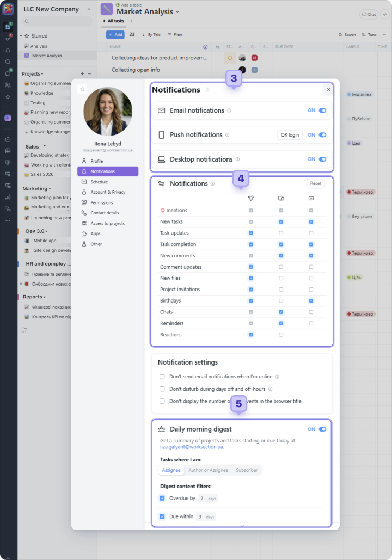
Task: Click the bell icon in the left sidebar
Action: (x=8, y=50)
